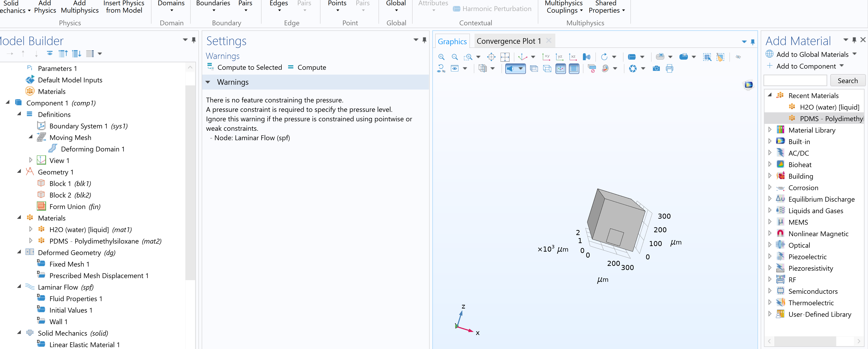The height and width of the screenshot is (349, 868).
Task: Open the Boundaries ribbon menu
Action: point(213,6)
